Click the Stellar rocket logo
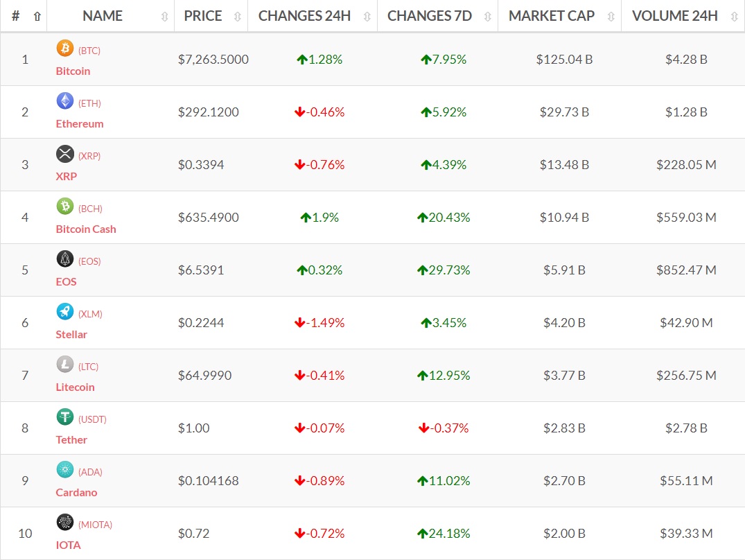745x560 pixels. pos(65,312)
